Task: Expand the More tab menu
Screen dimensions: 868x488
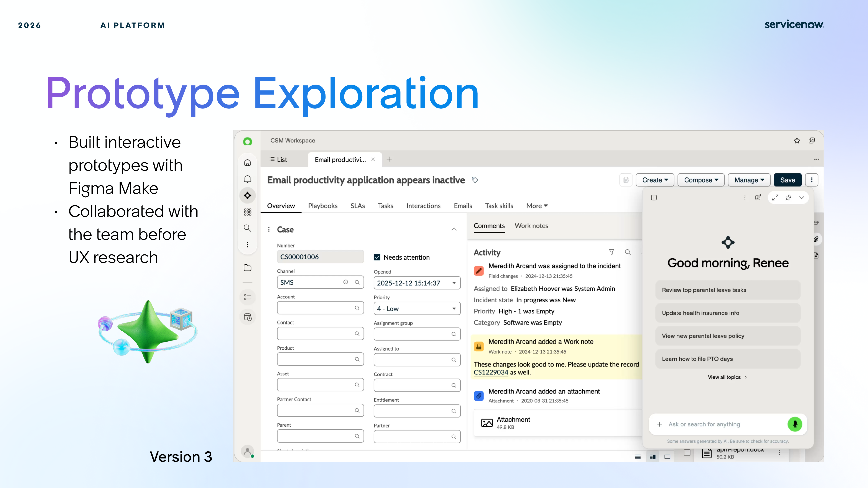Action: [x=537, y=206]
